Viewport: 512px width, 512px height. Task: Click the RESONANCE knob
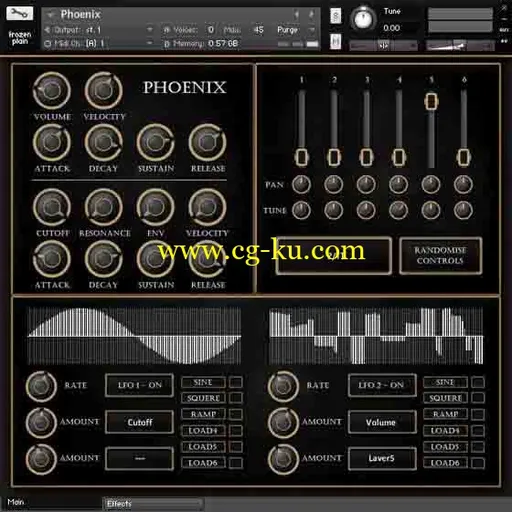tap(104, 207)
